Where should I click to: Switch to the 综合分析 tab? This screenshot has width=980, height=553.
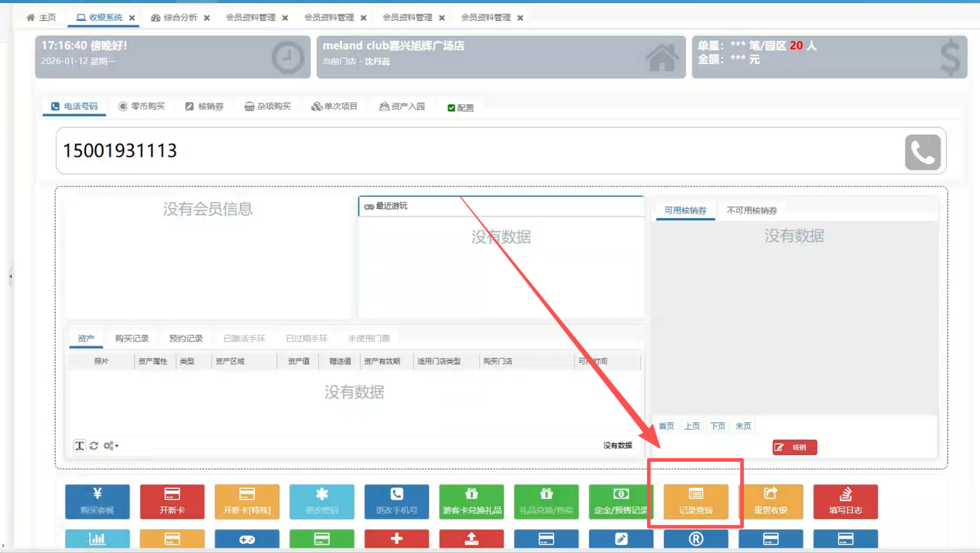coord(174,18)
